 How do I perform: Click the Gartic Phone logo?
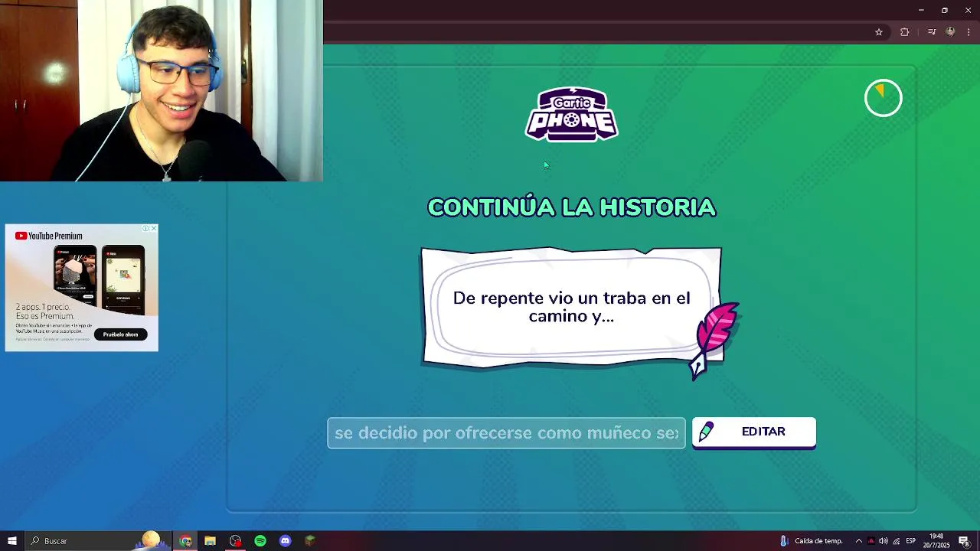click(x=571, y=115)
